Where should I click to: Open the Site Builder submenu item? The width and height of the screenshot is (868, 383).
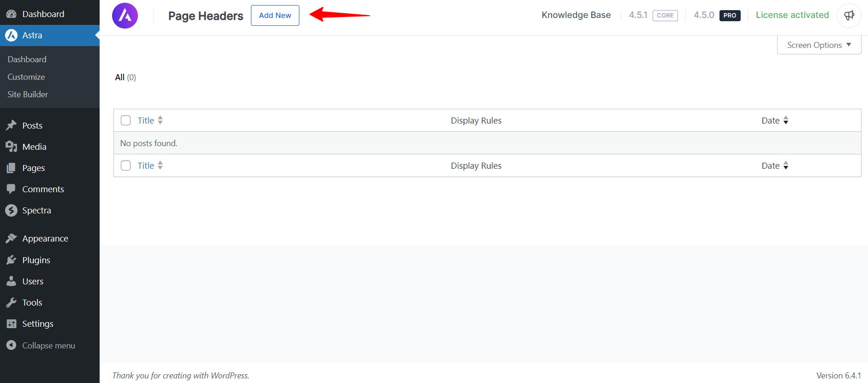point(28,94)
